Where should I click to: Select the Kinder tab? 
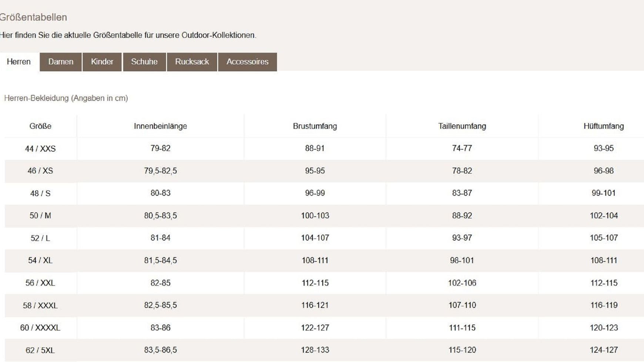(x=102, y=62)
